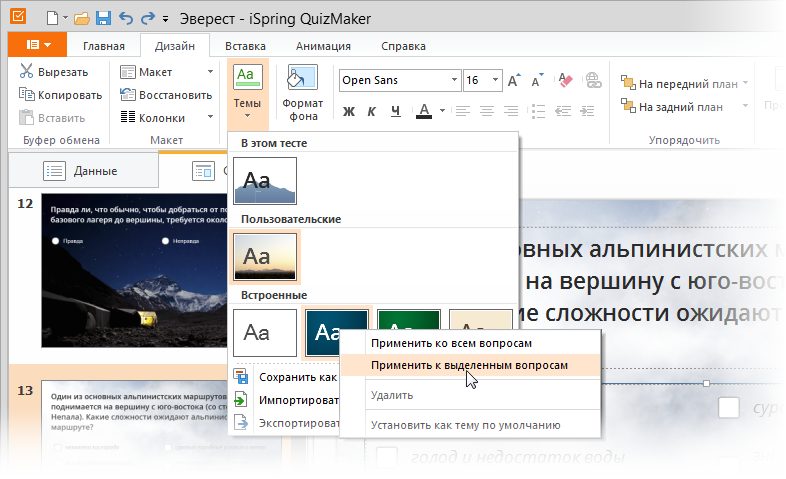
Task: Select Неправда radio button on slide 12
Action: click(165, 241)
